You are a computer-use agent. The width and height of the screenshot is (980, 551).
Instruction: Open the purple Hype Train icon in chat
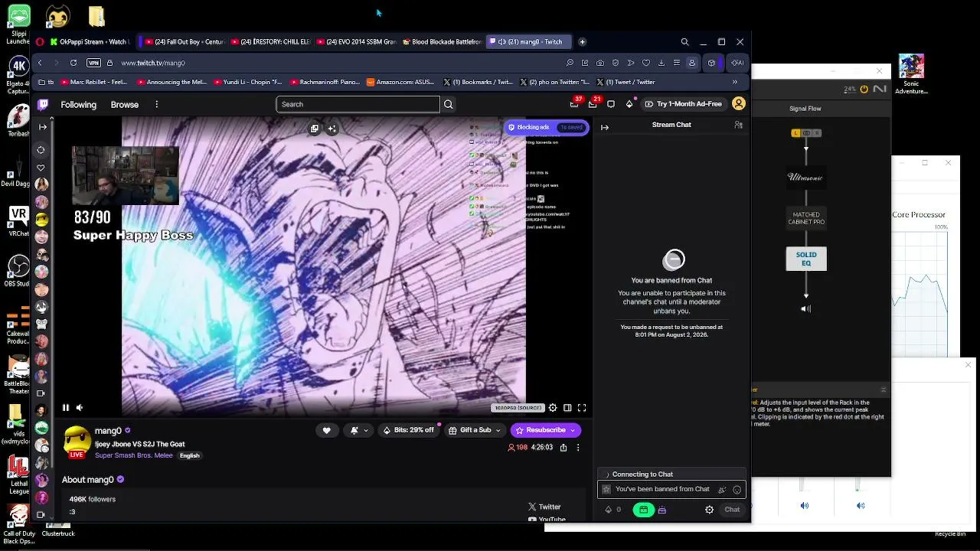(661, 510)
